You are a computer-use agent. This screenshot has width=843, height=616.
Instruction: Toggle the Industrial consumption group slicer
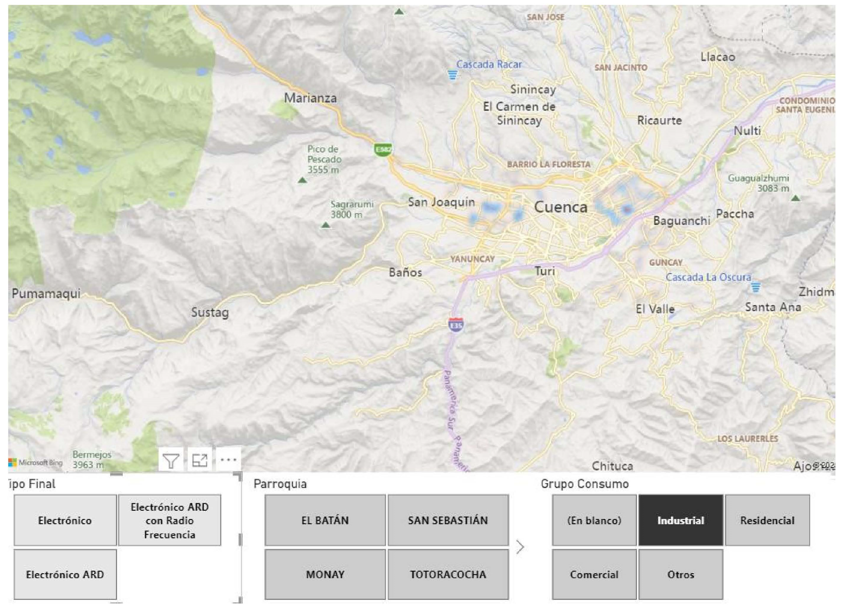point(681,521)
